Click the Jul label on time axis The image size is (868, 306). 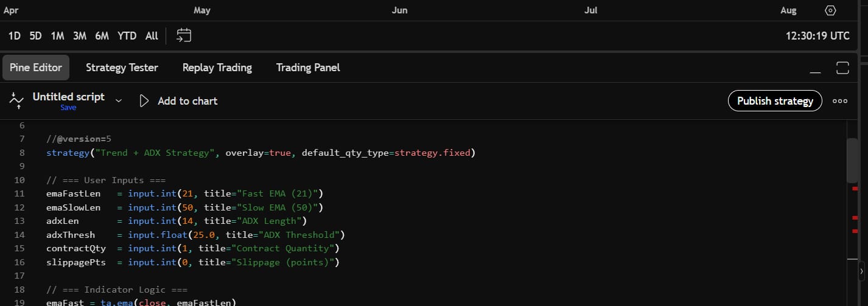point(590,10)
